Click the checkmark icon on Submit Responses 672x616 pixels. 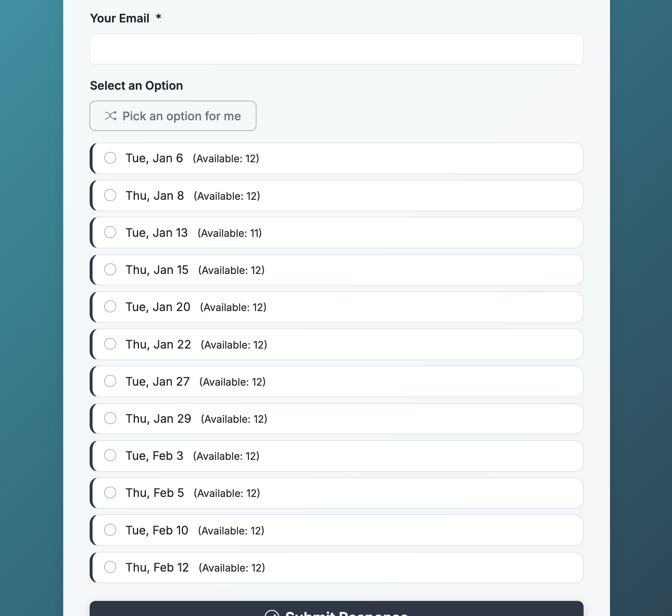coord(273,613)
